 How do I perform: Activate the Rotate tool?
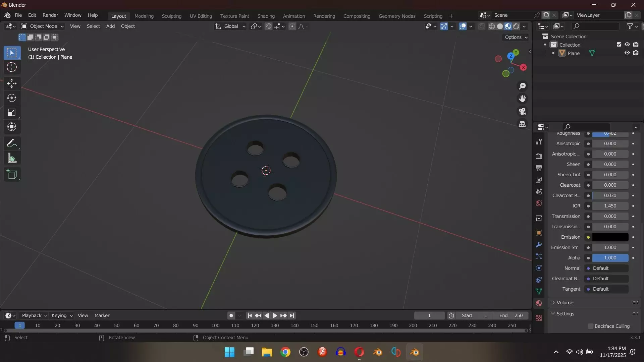click(12, 98)
